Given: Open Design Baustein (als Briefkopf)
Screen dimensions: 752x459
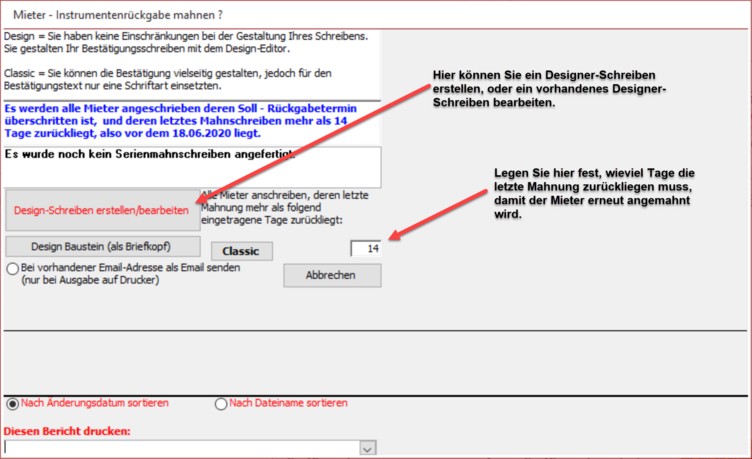Looking at the screenshot, I should click(103, 246).
